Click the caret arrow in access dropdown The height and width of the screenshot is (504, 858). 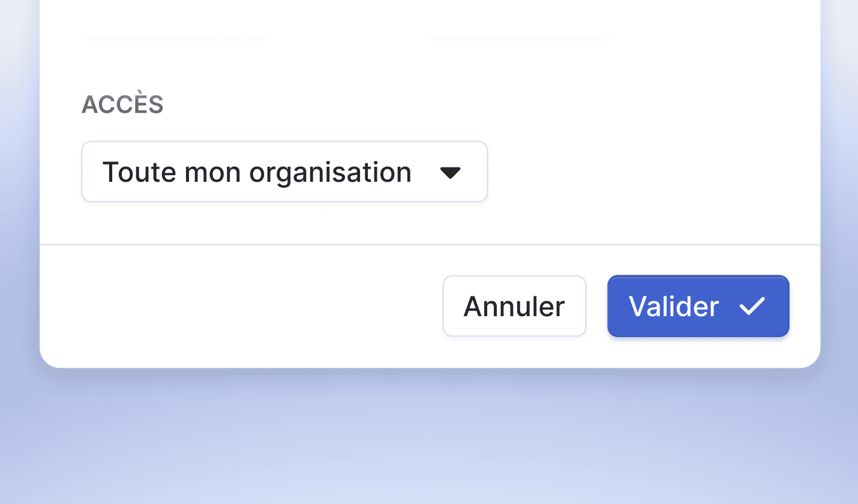[x=450, y=173]
